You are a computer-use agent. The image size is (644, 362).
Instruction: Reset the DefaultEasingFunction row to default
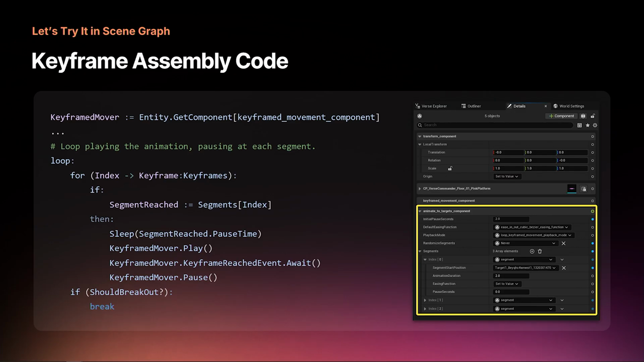[x=592, y=227]
